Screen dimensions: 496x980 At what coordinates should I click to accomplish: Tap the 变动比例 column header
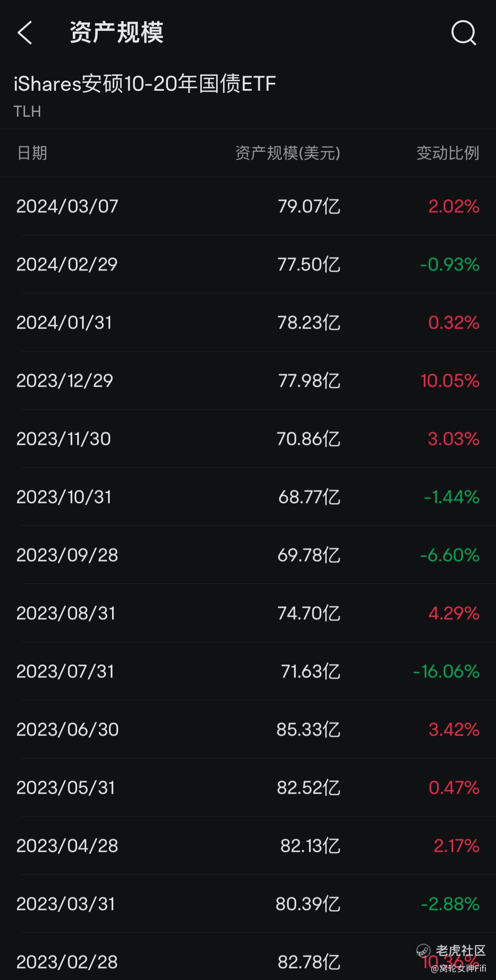click(x=448, y=153)
